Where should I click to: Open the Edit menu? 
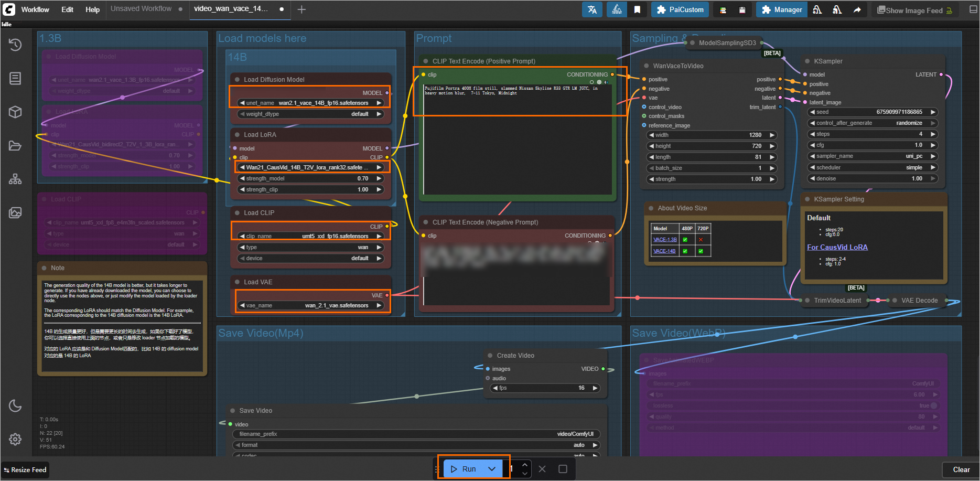pos(67,9)
